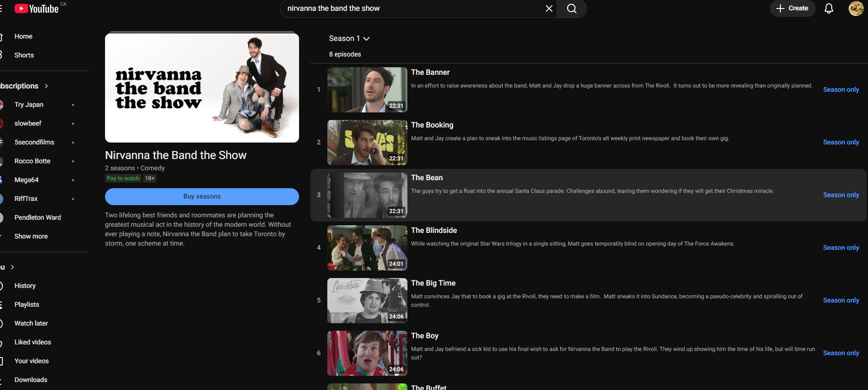Click the Create plus button
The width and height of the screenshot is (868, 390).
[792, 8]
